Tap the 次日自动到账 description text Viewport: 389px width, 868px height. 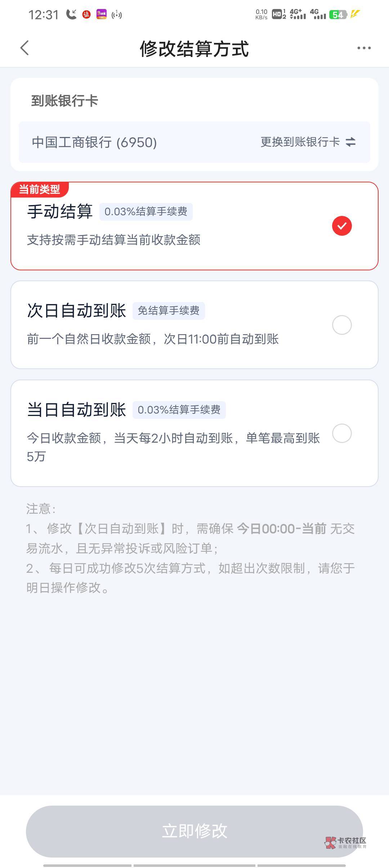pos(153,339)
